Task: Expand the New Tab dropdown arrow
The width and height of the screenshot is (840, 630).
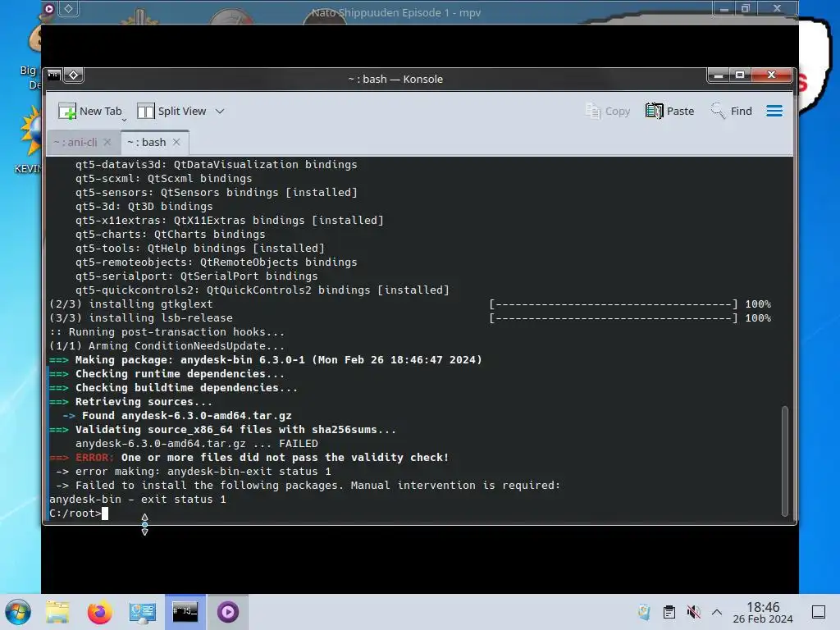Action: (125, 120)
